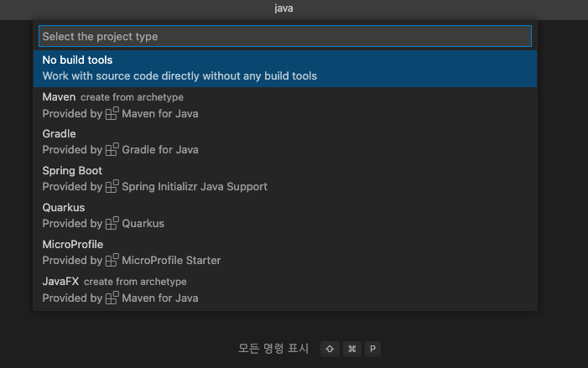Click the Command key icon in shortcut hint
Screen dimensions: 588x368
pyautogui.click(x=351, y=349)
